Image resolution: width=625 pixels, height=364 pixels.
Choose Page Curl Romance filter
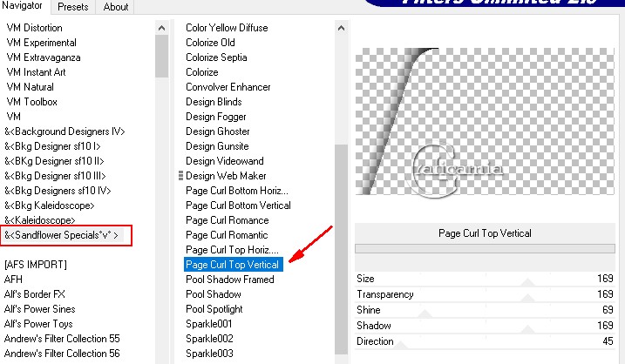point(228,220)
